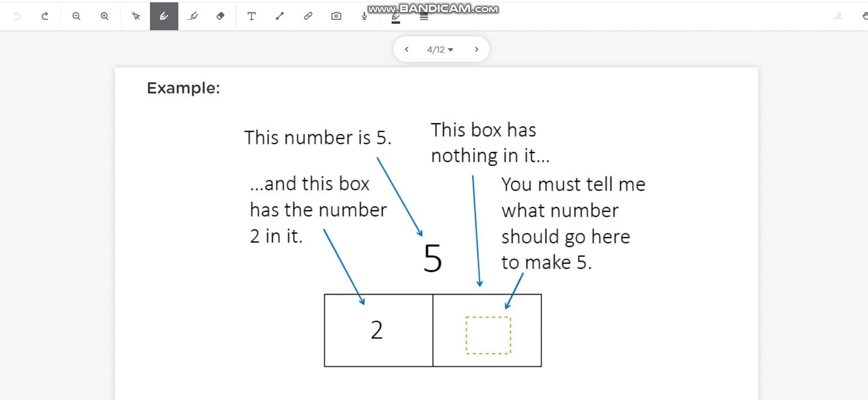Select the highlighter marker tool
868x400 pixels.
192,16
